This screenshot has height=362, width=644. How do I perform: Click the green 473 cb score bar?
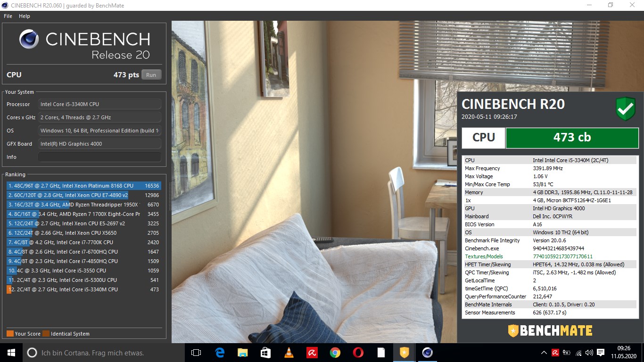click(x=572, y=138)
